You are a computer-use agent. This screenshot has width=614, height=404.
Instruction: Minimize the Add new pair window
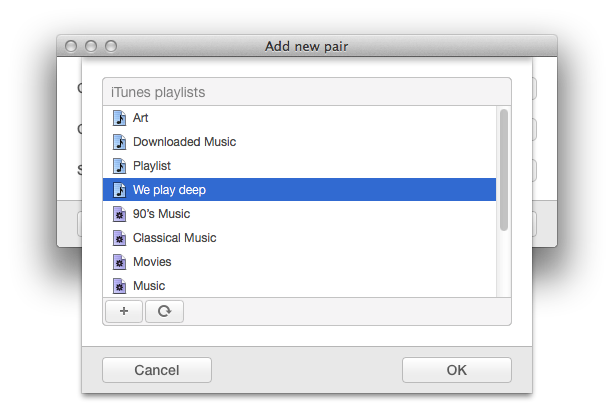(x=91, y=46)
